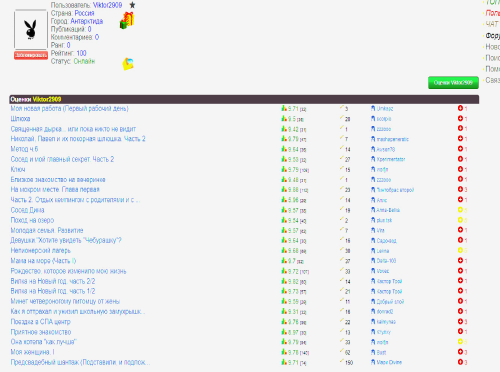
Task: Click rating bars icon in Метод ч.6 row
Action: point(284,149)
